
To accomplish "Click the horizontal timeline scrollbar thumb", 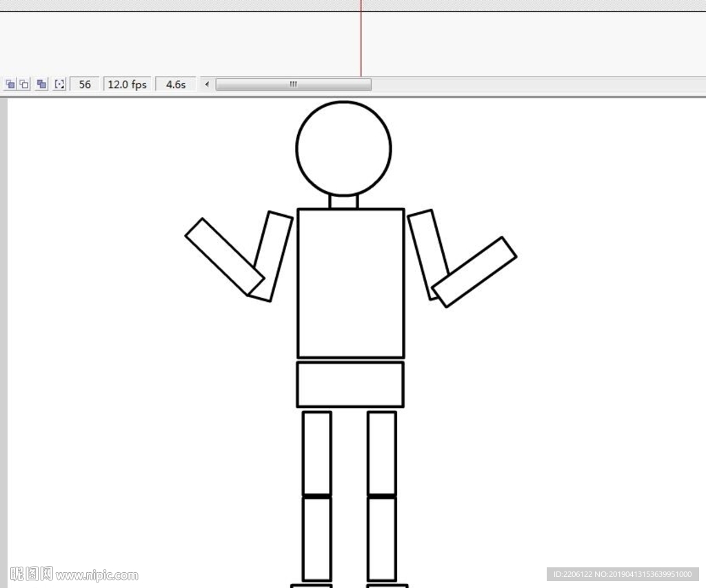I will 293,84.
